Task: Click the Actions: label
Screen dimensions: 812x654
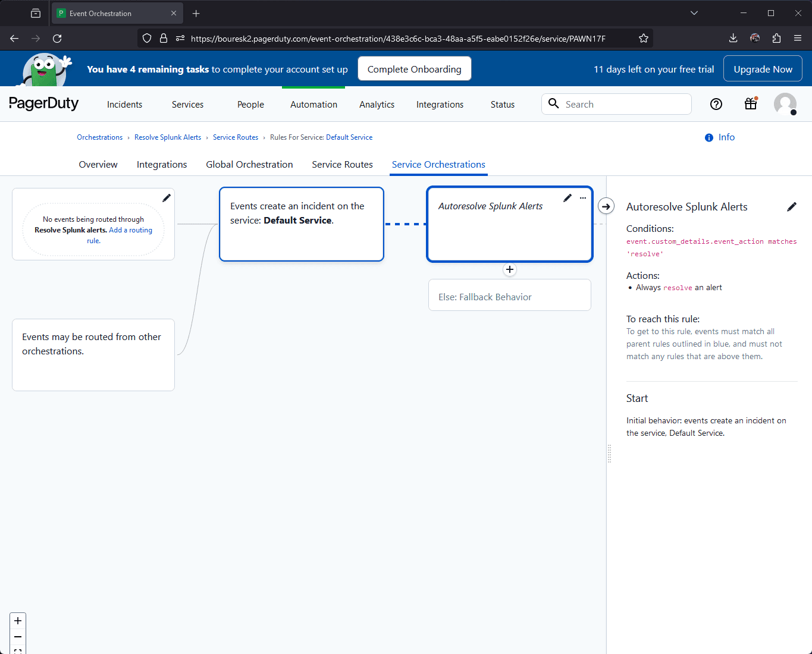Action: coord(643,276)
